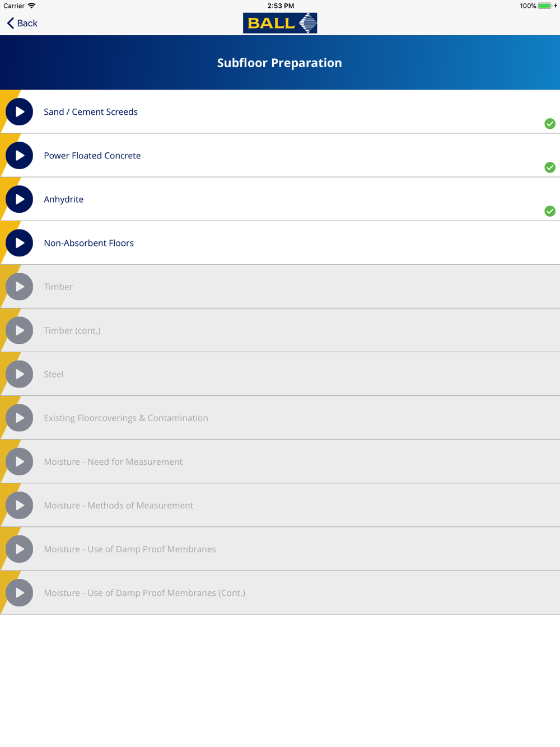
Task: Open Moisture - Use of Damp Proof Membranes (Cont.)
Action: 280,593
